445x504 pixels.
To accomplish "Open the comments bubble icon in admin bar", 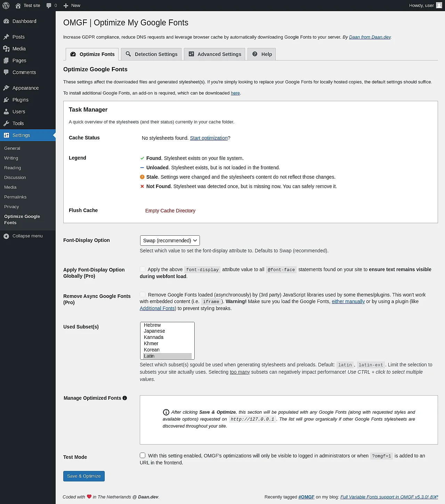I will (49, 6).
